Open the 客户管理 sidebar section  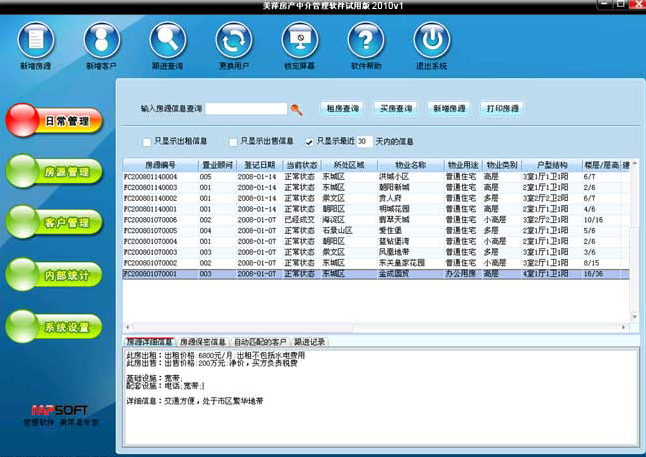click(x=54, y=223)
